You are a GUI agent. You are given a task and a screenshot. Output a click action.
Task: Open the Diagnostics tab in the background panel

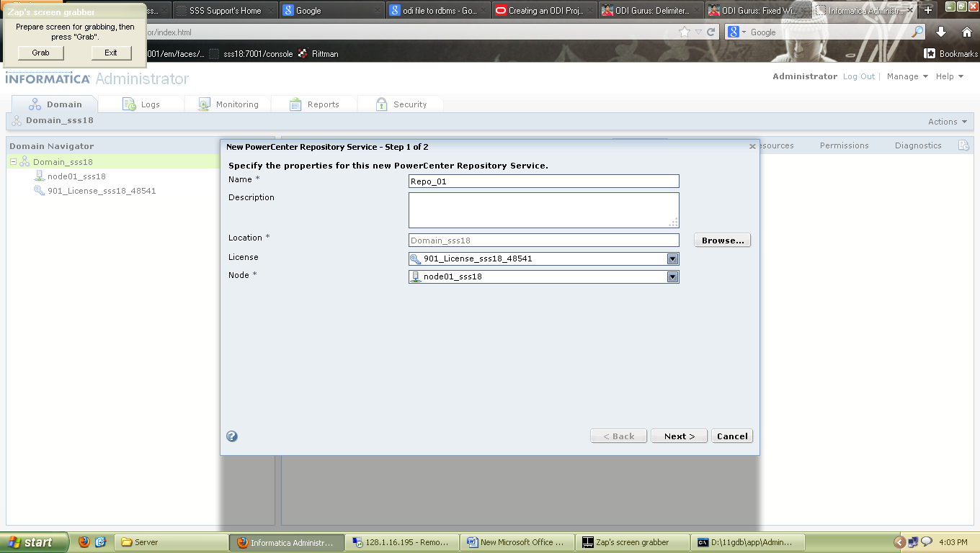coord(918,145)
